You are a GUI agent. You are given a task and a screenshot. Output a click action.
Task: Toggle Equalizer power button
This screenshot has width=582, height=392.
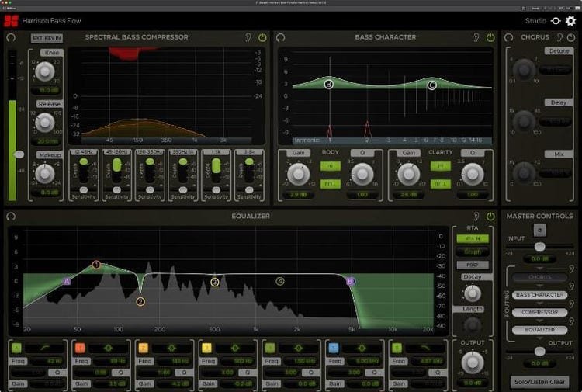click(x=490, y=216)
